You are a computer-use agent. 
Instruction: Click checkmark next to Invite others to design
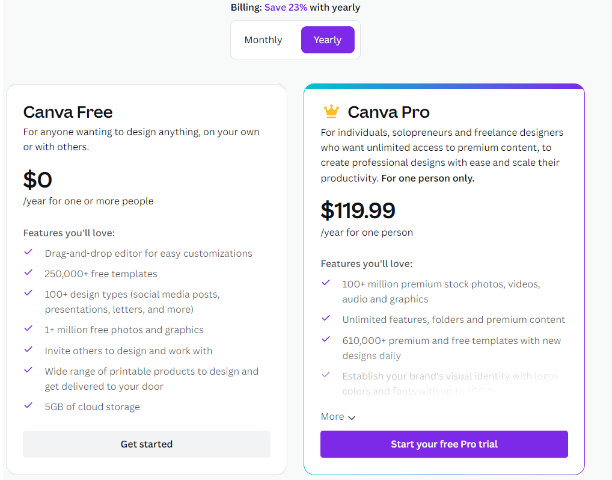tap(28, 350)
